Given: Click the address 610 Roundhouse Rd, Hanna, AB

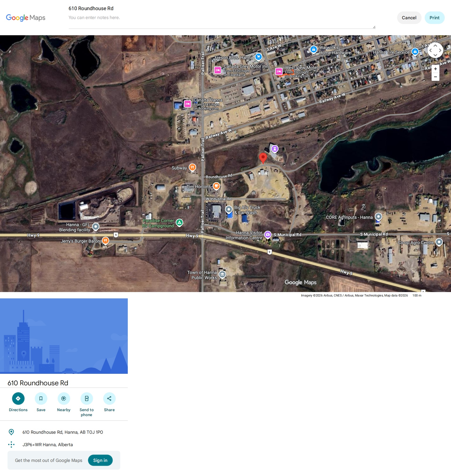Looking at the screenshot, I should [x=63, y=432].
